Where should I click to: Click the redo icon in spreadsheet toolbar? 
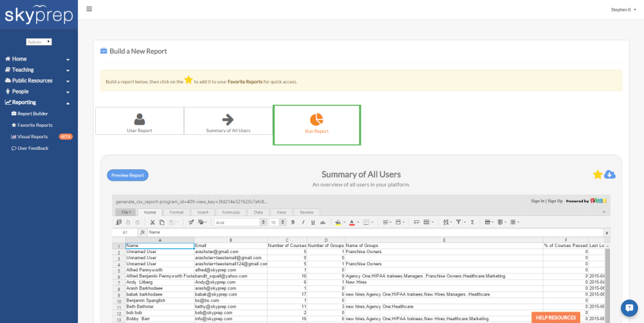coord(138,222)
